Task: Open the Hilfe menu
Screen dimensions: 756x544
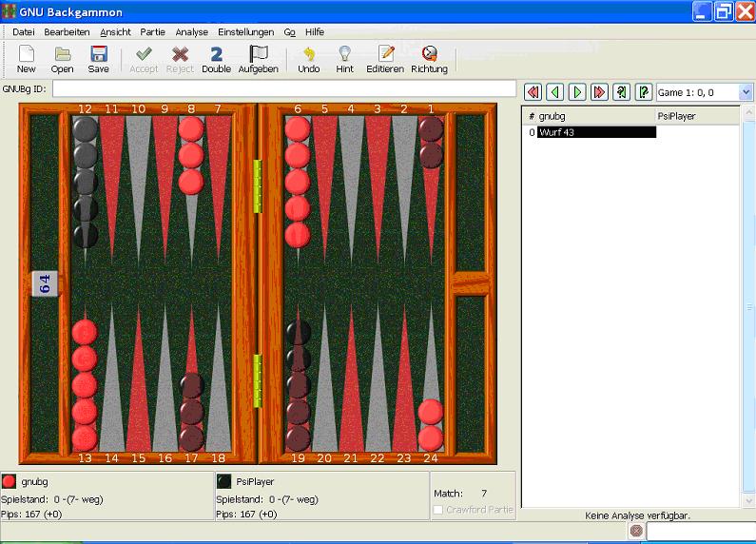Action: (x=315, y=32)
